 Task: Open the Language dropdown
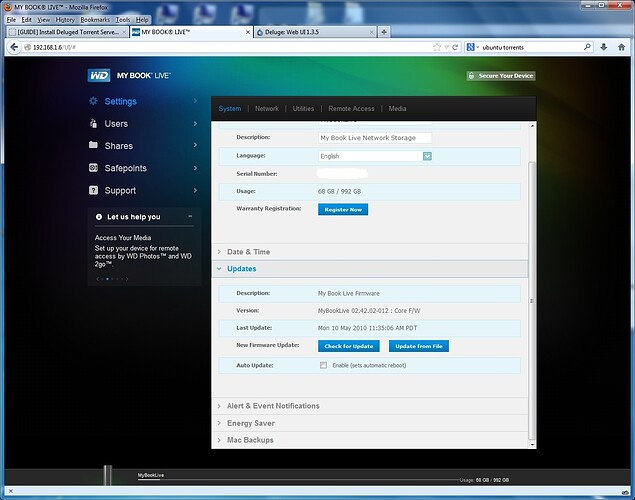coord(427,156)
